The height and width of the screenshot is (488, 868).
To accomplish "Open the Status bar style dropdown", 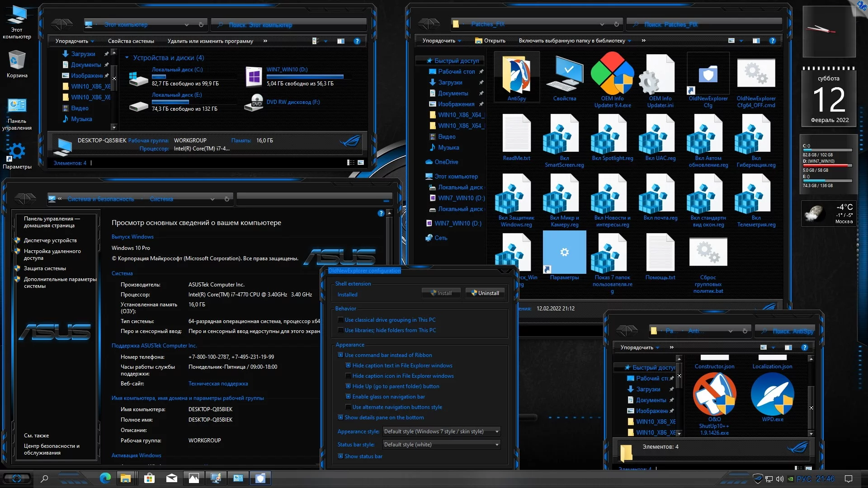I will click(441, 445).
